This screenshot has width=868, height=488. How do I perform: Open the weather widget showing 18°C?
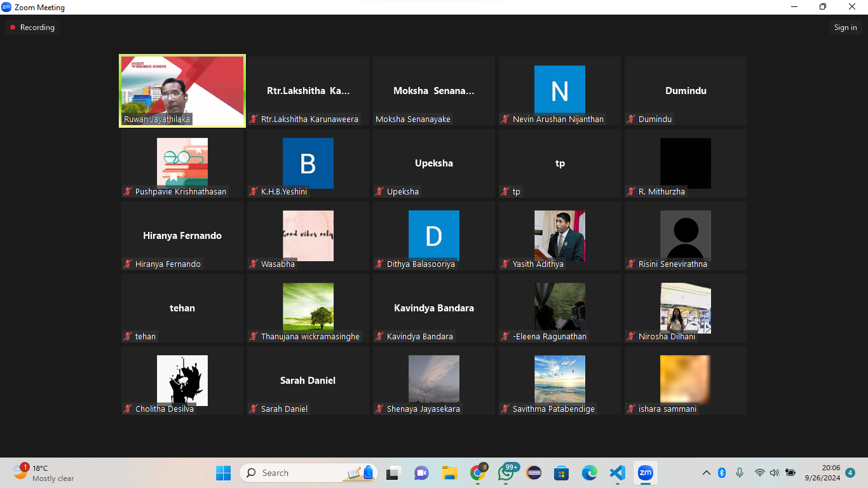tap(43, 473)
